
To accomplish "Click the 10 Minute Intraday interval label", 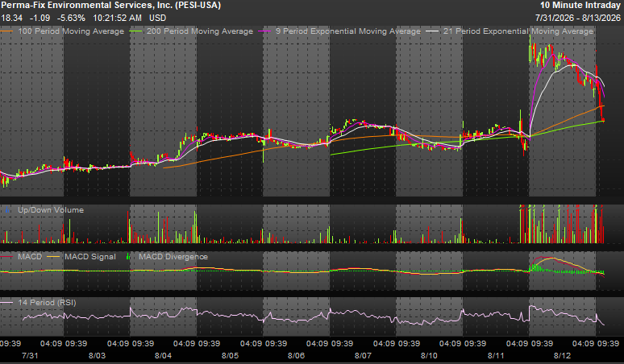I will tap(580, 5).
